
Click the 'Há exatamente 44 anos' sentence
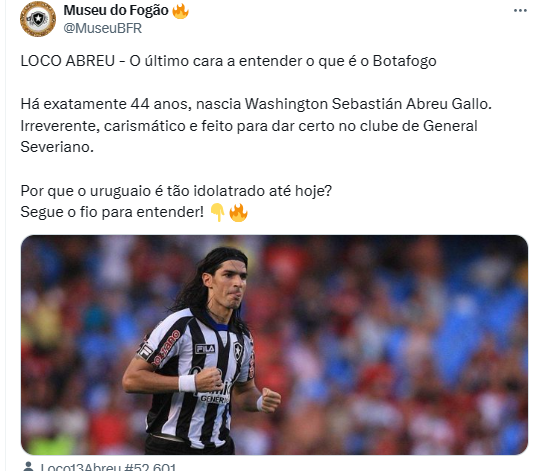(x=256, y=104)
